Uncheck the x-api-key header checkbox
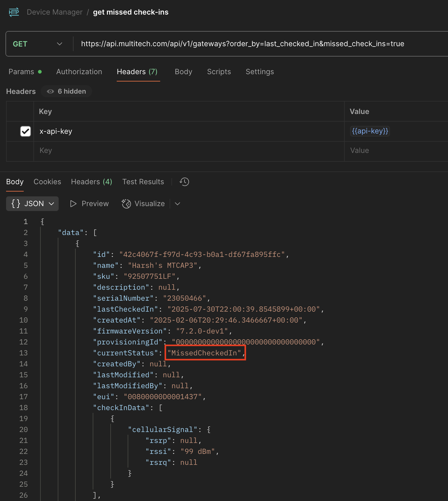The image size is (448, 501). (25, 131)
